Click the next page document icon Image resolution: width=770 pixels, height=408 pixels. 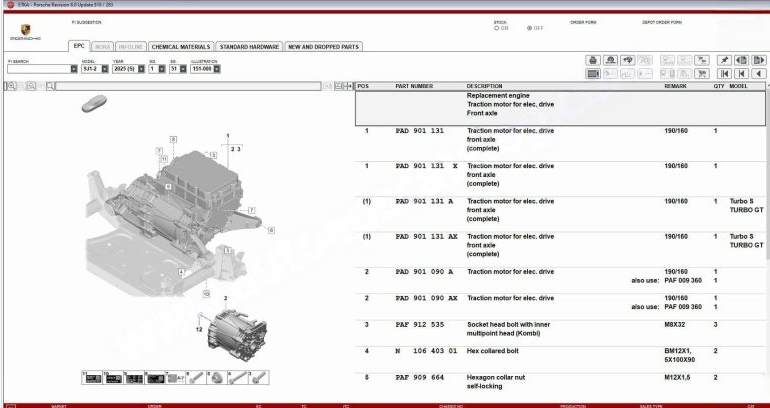tap(759, 60)
